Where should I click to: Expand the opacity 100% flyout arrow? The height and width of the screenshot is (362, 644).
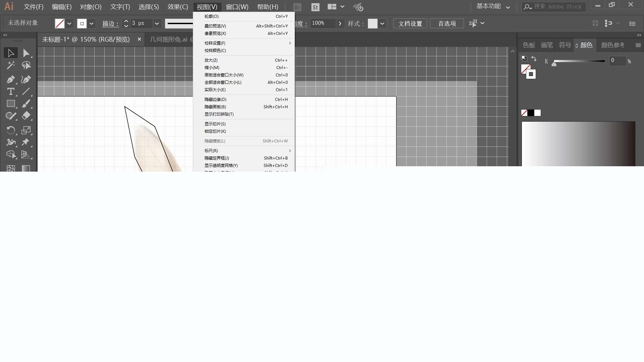[x=340, y=23]
